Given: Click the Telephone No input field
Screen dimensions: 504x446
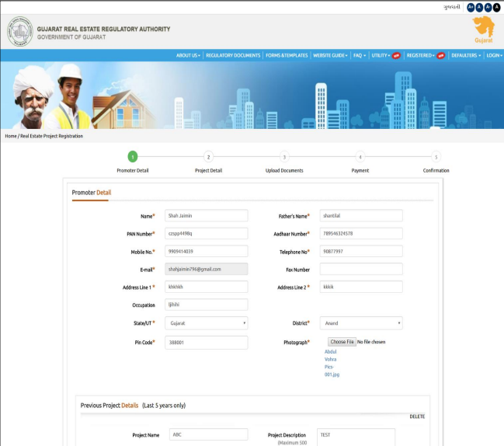Looking at the screenshot, I should click(x=361, y=251).
